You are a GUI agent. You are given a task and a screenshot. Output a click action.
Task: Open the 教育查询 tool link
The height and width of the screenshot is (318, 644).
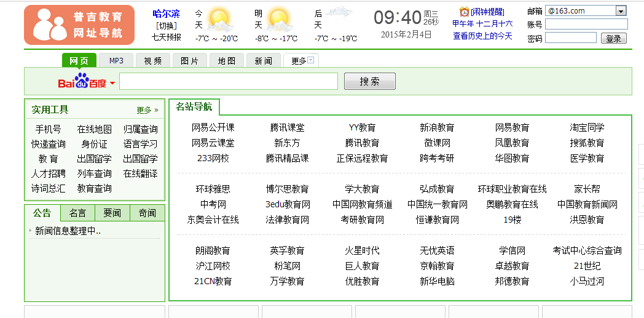pos(95,188)
